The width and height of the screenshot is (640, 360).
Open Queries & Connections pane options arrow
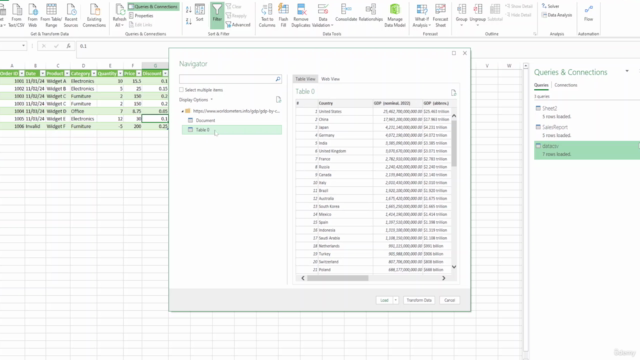[627, 71]
